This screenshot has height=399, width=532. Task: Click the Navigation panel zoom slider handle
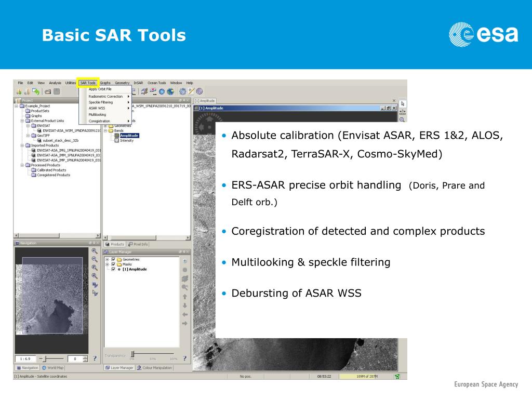click(45, 358)
